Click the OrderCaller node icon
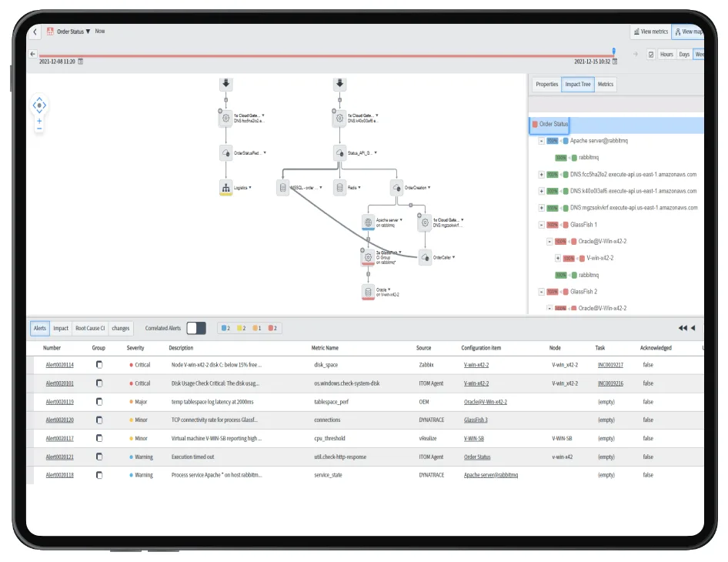The image size is (728, 562). point(425,258)
